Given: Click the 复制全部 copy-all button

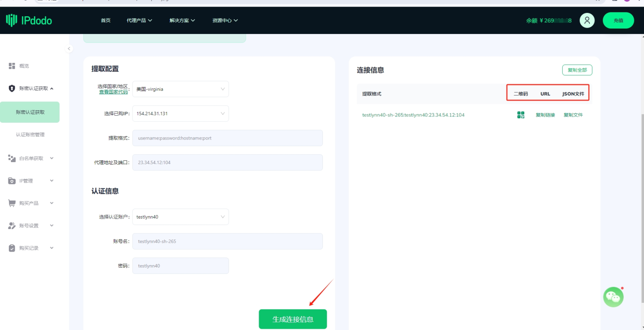Looking at the screenshot, I should click(x=577, y=70).
